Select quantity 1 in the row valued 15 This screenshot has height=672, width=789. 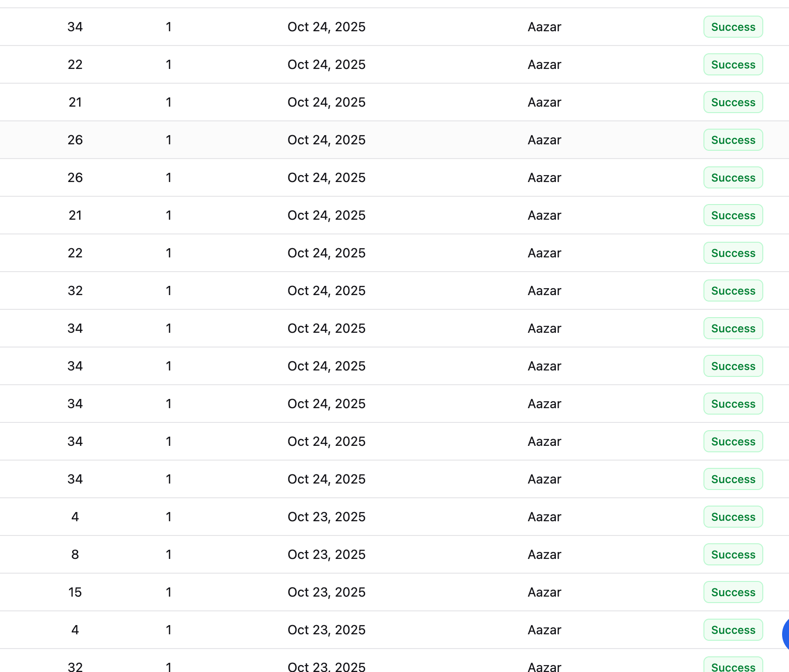pos(169,592)
